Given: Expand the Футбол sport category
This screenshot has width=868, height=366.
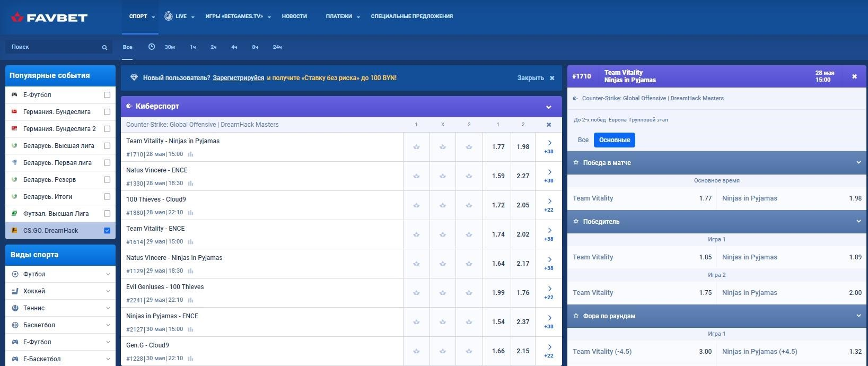Looking at the screenshot, I should click(x=108, y=274).
